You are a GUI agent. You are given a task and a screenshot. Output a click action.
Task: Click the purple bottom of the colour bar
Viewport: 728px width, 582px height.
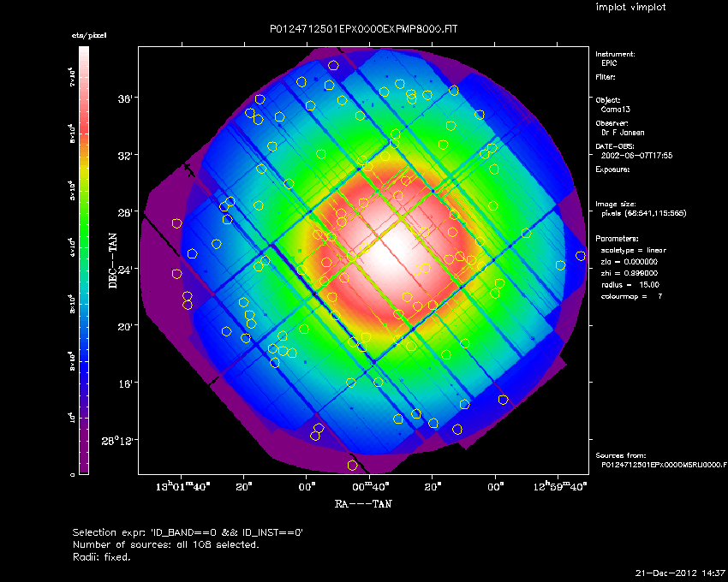(84, 469)
